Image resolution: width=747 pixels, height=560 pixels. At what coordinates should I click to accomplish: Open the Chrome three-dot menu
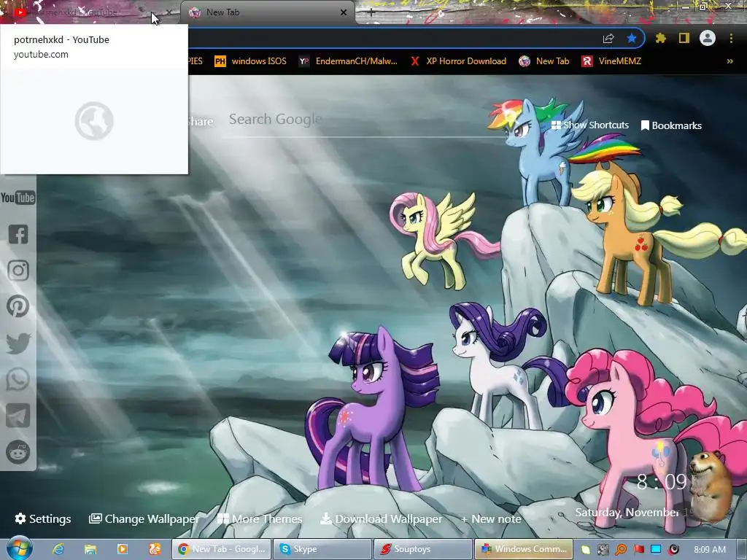click(731, 38)
